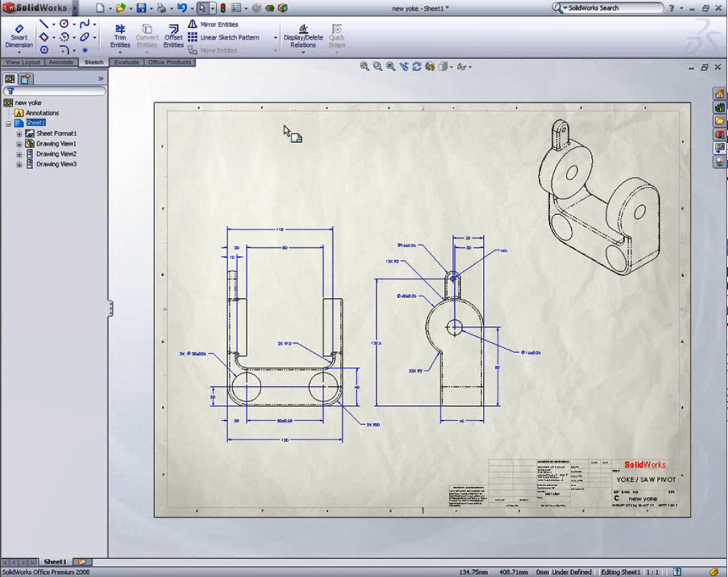
Task: Click the feature tree filter box
Action: click(55, 91)
